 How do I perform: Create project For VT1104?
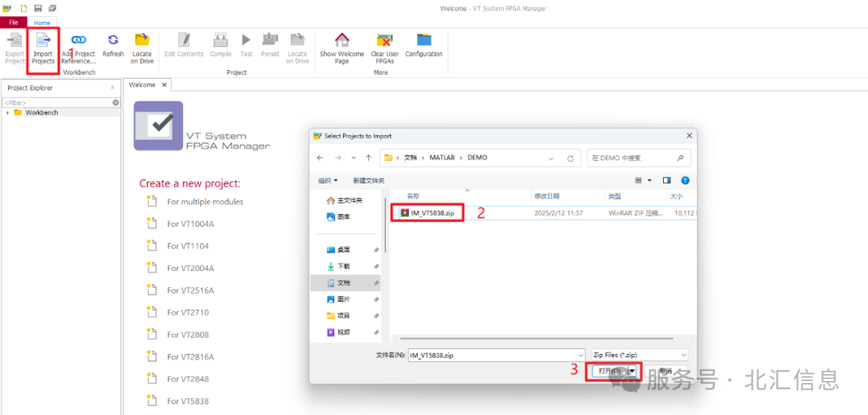coord(187,246)
